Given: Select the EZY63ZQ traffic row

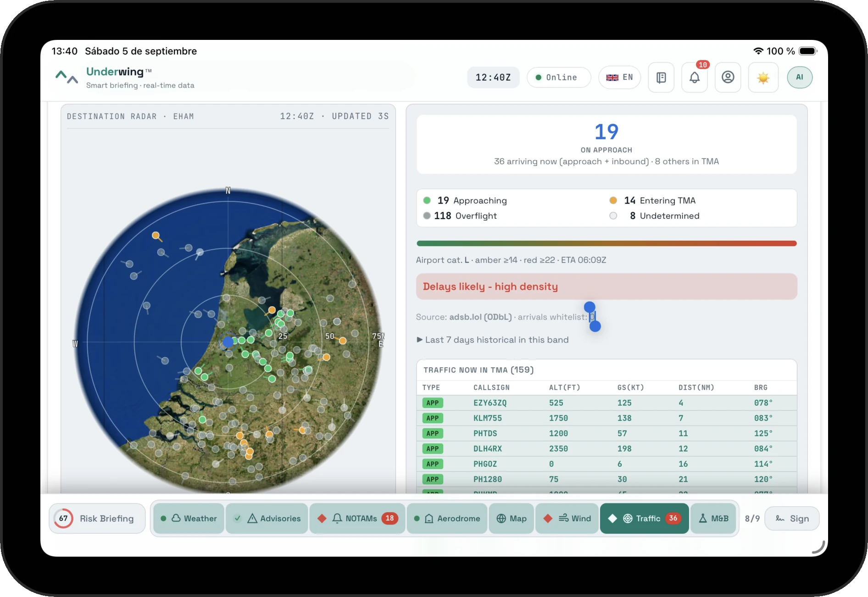Looking at the screenshot, I should click(x=606, y=403).
